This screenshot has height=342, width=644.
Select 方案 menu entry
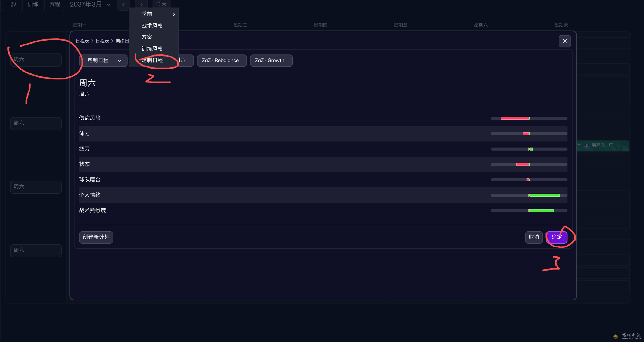(x=147, y=37)
